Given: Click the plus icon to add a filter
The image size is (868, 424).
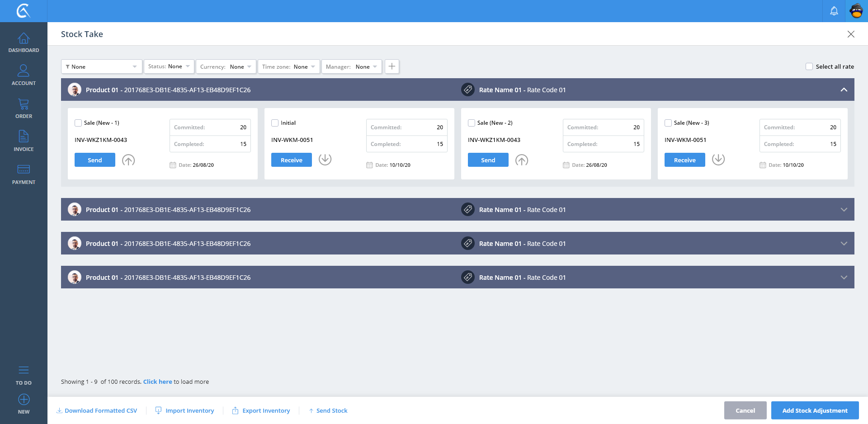Looking at the screenshot, I should [392, 66].
